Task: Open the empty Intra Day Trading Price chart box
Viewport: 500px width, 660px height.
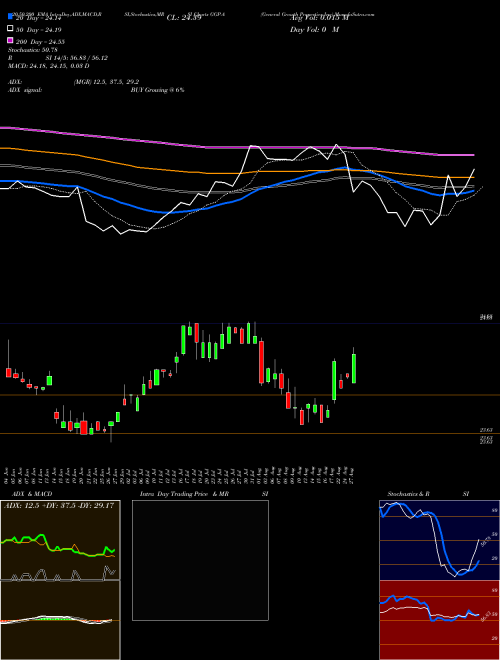Action: (200, 560)
